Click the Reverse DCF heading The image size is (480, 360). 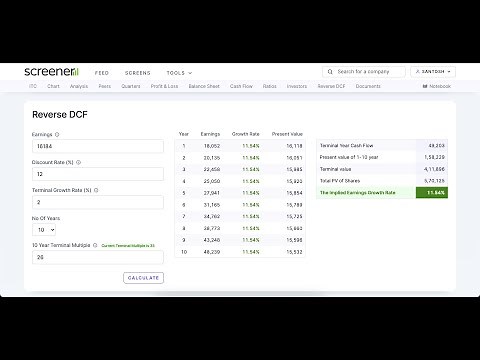[60, 115]
